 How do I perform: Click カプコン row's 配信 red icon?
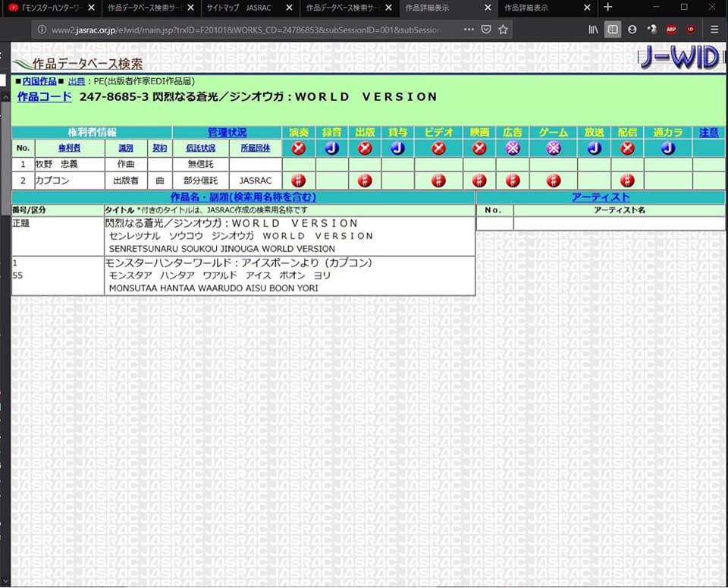(627, 181)
